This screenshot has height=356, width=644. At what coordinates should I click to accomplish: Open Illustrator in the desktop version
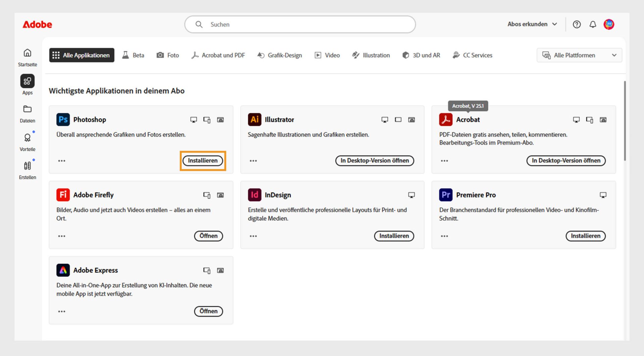click(x=375, y=161)
